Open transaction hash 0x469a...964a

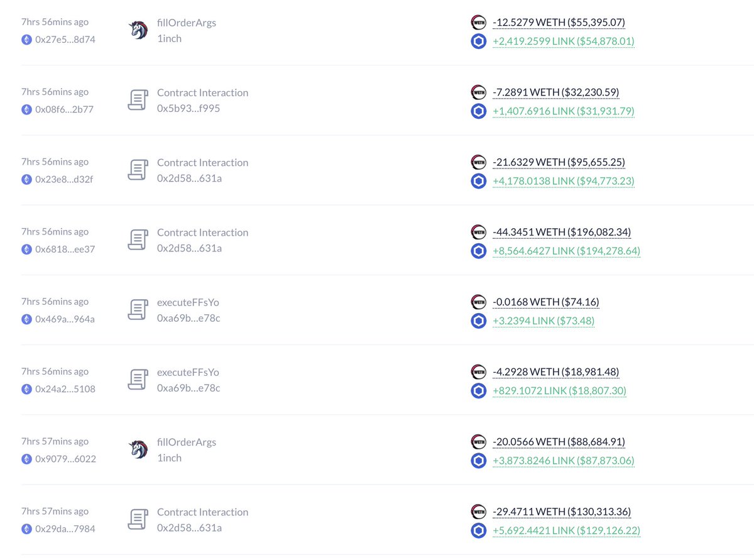(65, 319)
